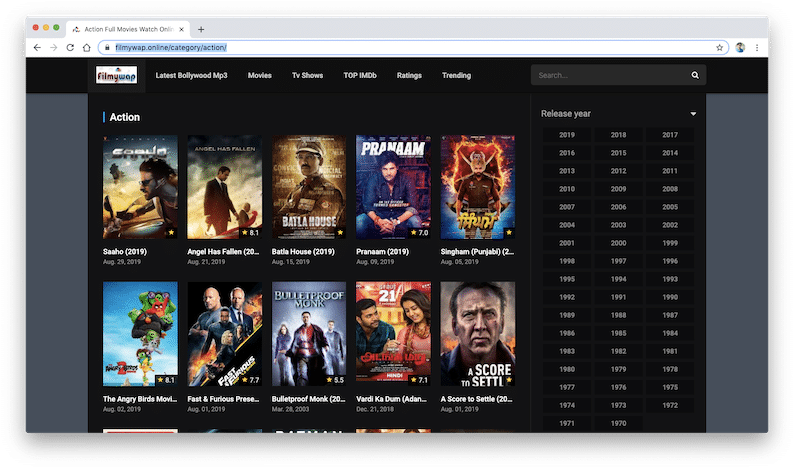Open Chrome three-dot menu
Screen dimensions: 793x467
coord(757,48)
